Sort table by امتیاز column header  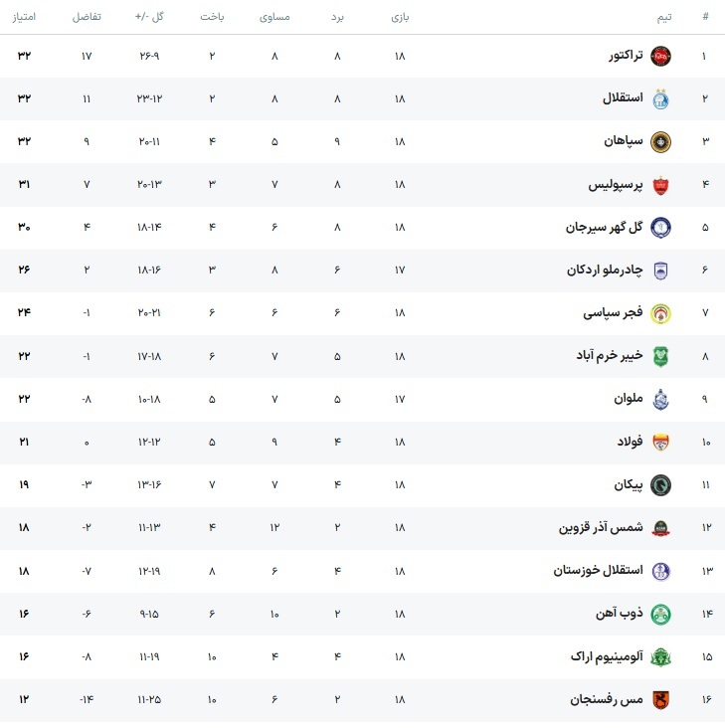click(x=23, y=17)
